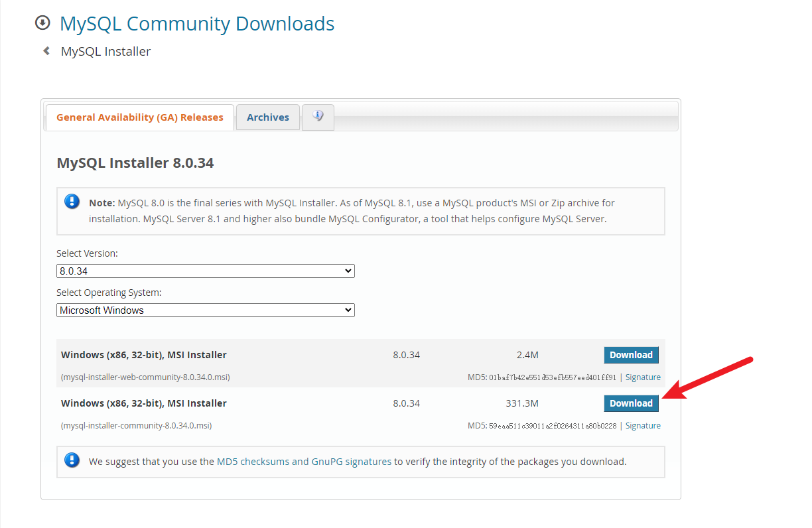
Task: Open the Select Version dropdown showing 8.0.34
Action: click(x=206, y=271)
